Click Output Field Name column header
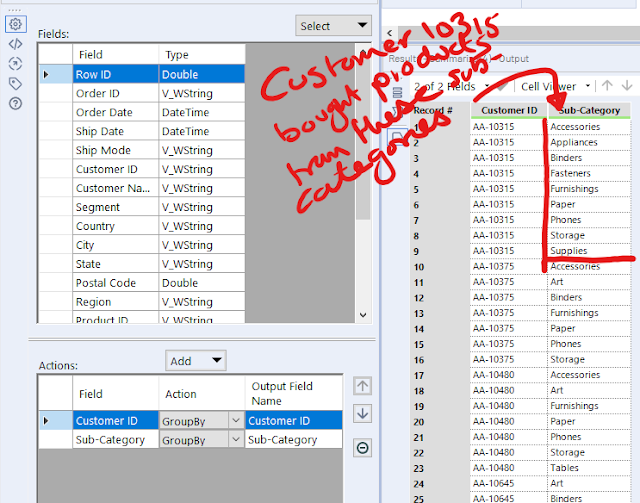The width and height of the screenshot is (640, 503). 293,394
